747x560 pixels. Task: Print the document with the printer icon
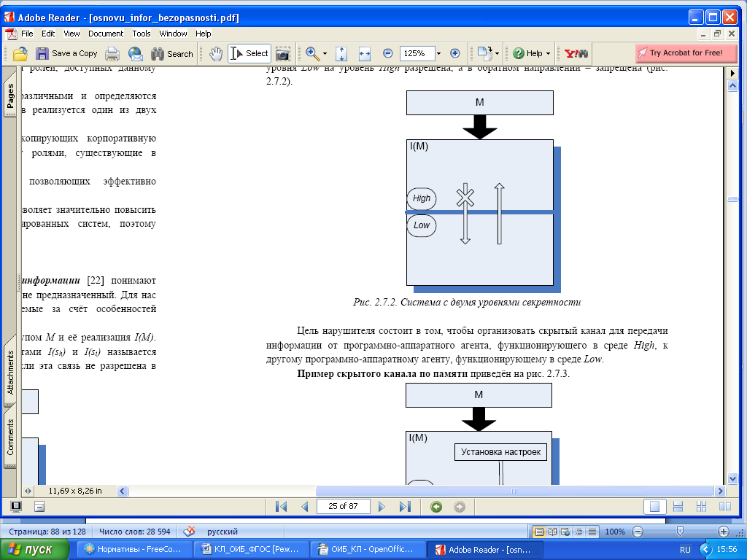point(112,54)
